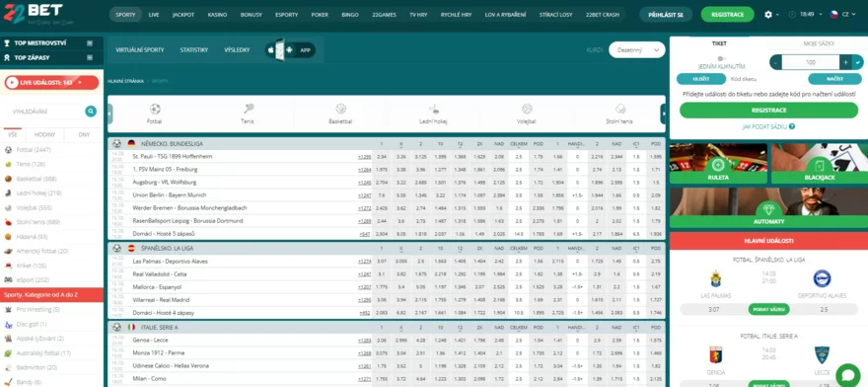Click Registrace button in ticket panel

769,111
